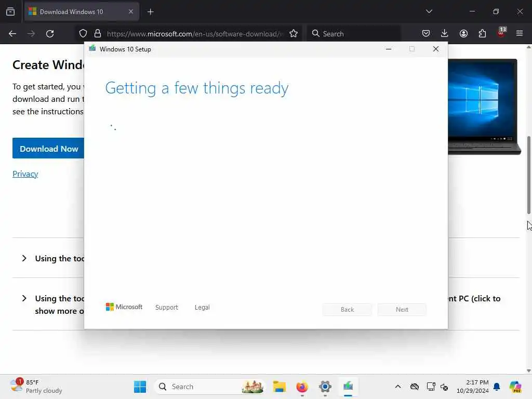This screenshot has width=532, height=399.
Task: Bookmark this page with the star icon
Action: click(294, 34)
